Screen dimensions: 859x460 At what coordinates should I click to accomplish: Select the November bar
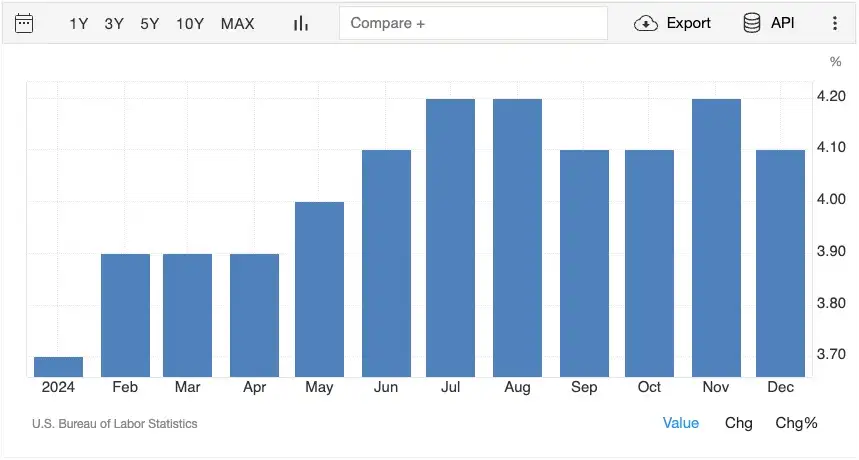pos(716,238)
